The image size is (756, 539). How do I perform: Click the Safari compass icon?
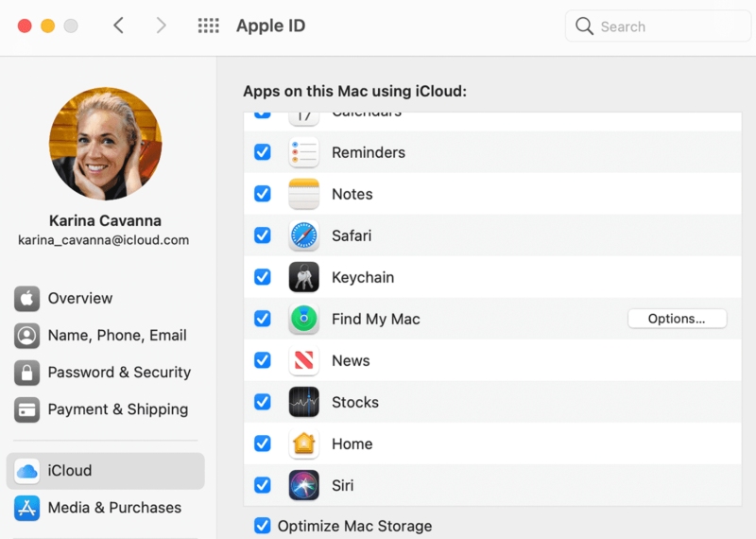[303, 235]
